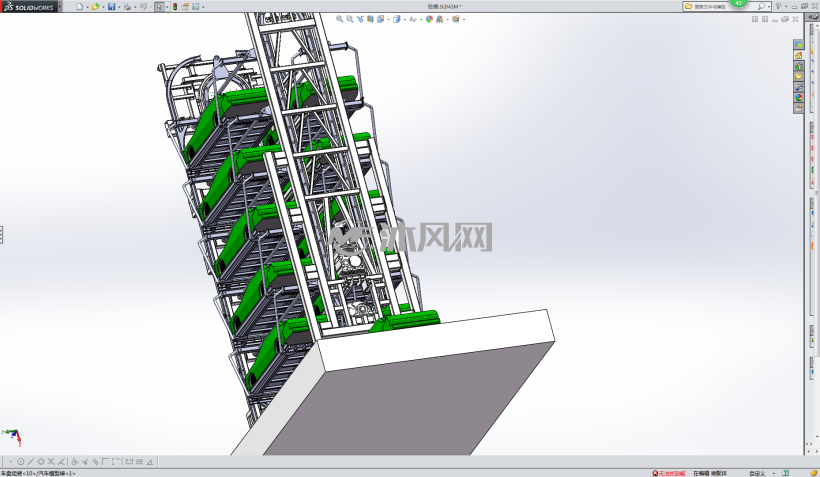This screenshot has width=820, height=477.
Task: Expand the search type dropdown arrow
Action: pos(769,7)
